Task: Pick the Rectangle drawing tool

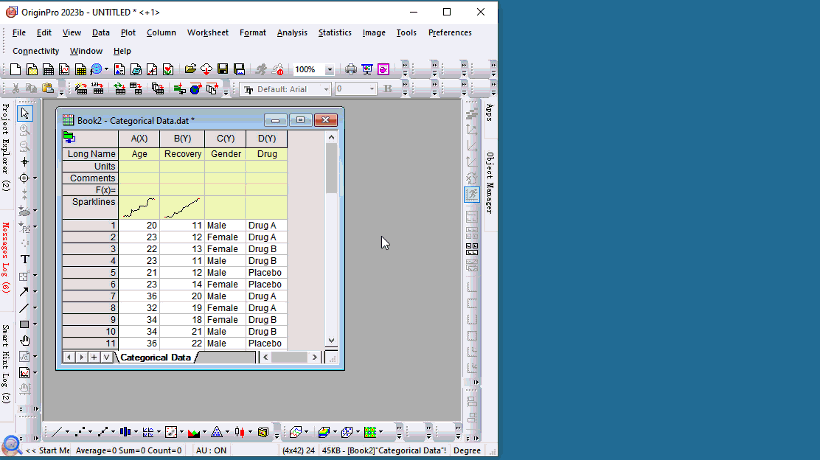Action: tap(25, 324)
